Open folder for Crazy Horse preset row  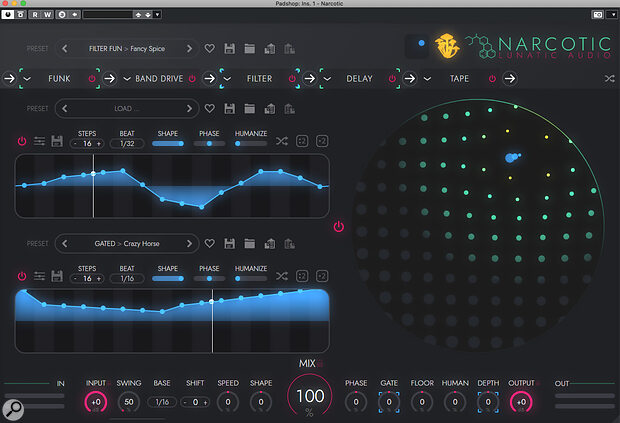click(250, 244)
